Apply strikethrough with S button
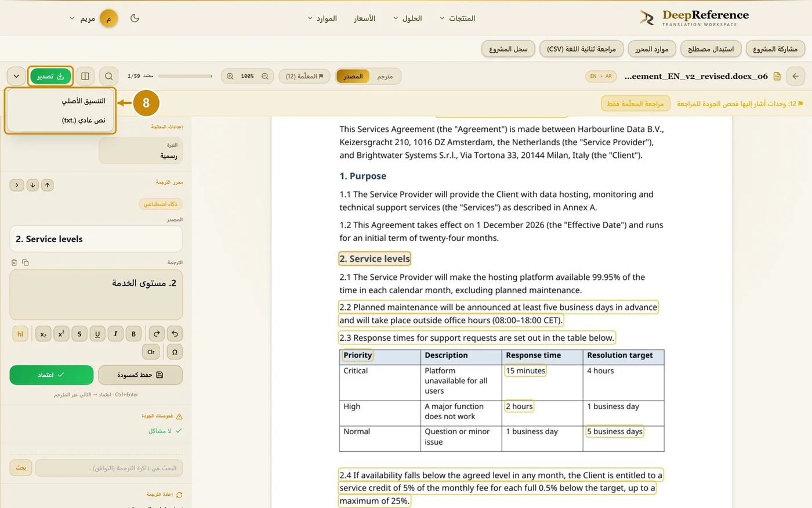Image resolution: width=812 pixels, height=508 pixels. pos(79,334)
